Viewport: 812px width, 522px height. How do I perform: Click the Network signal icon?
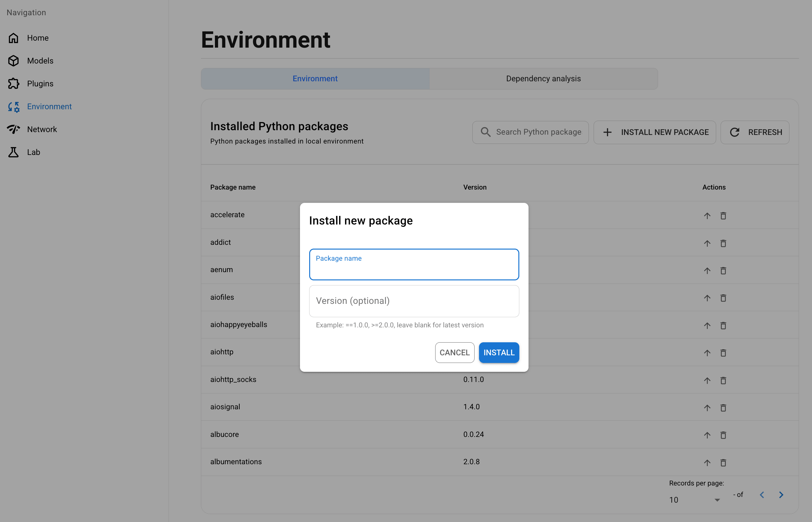(x=14, y=129)
